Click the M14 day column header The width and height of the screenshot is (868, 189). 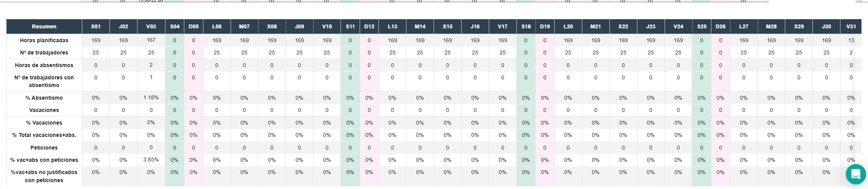coord(420,26)
